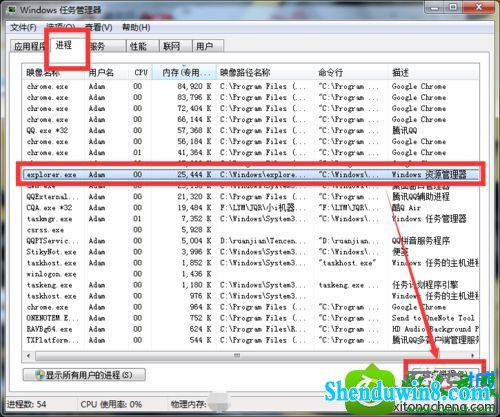Sort by the 内存(专用 column header

click(x=184, y=72)
